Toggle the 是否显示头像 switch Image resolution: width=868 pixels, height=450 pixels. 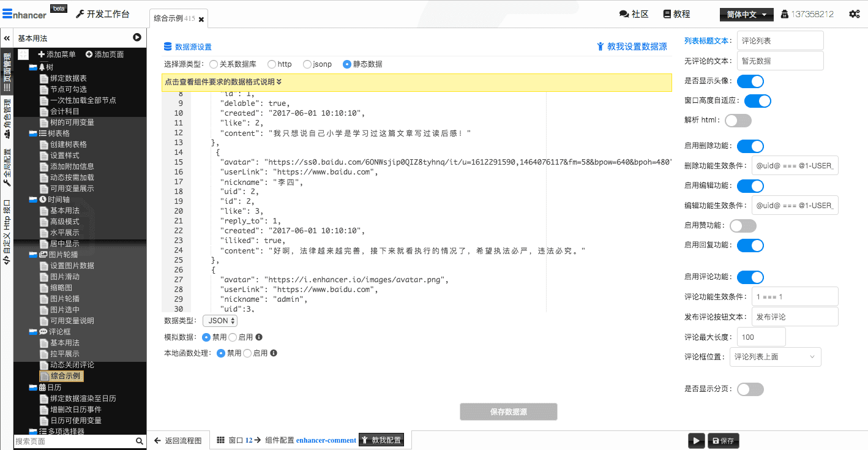click(x=750, y=81)
